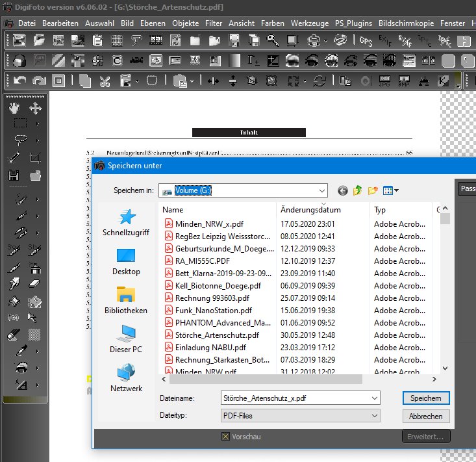Toggle the Vorschau checkbox
Image resolution: width=476 pixels, height=462 pixels.
226,437
